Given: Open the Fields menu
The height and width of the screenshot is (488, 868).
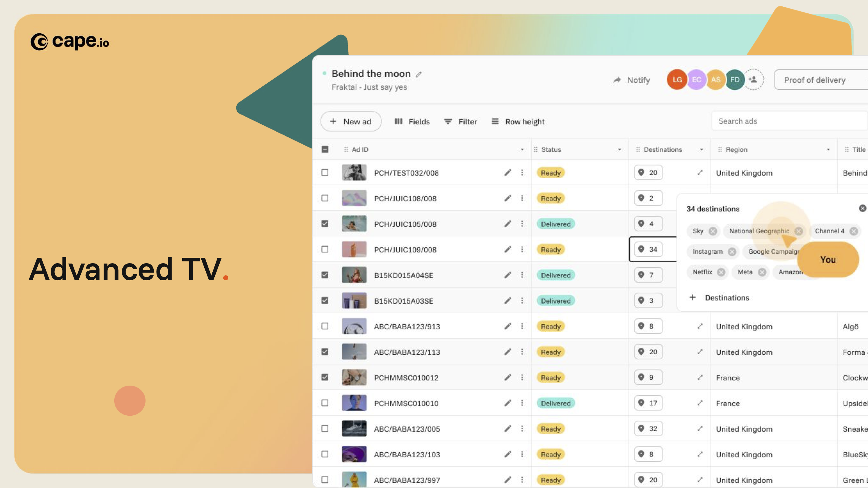Looking at the screenshot, I should click(412, 121).
